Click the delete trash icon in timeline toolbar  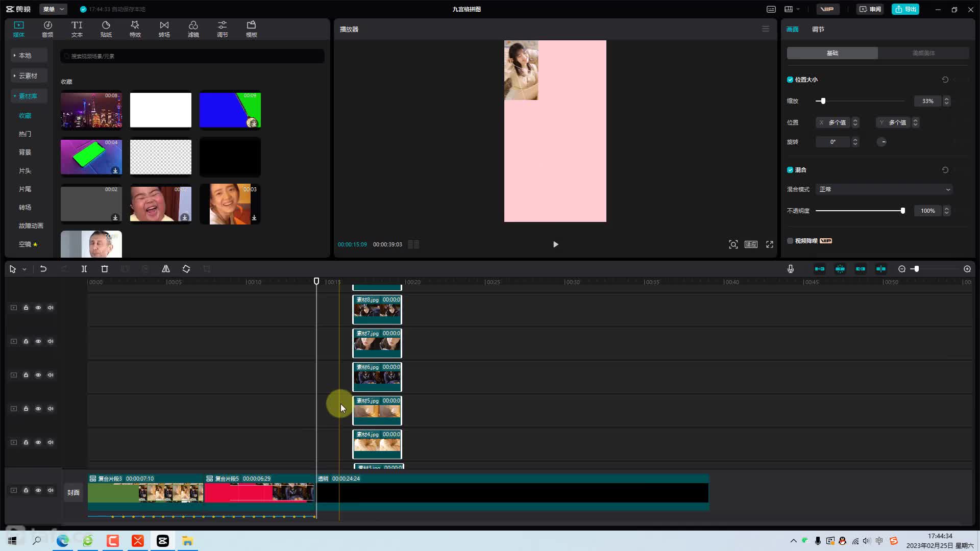pos(105,269)
